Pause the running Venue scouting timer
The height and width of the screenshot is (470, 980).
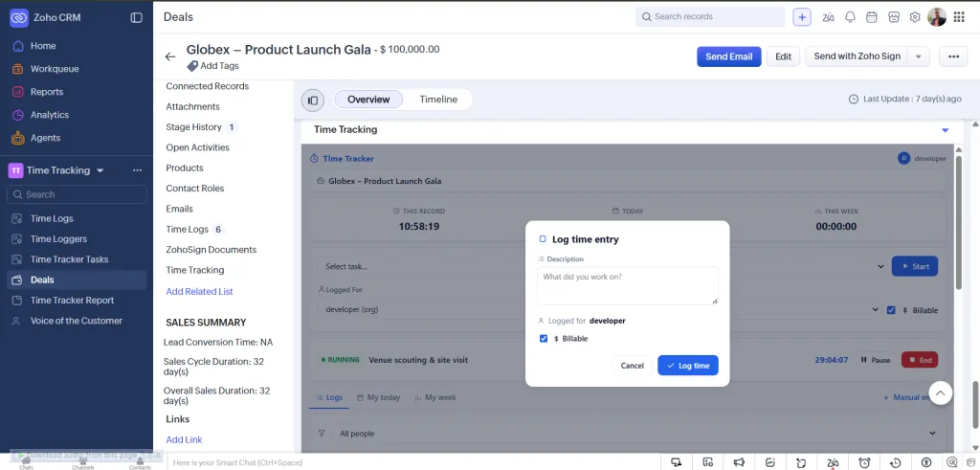[x=875, y=360]
